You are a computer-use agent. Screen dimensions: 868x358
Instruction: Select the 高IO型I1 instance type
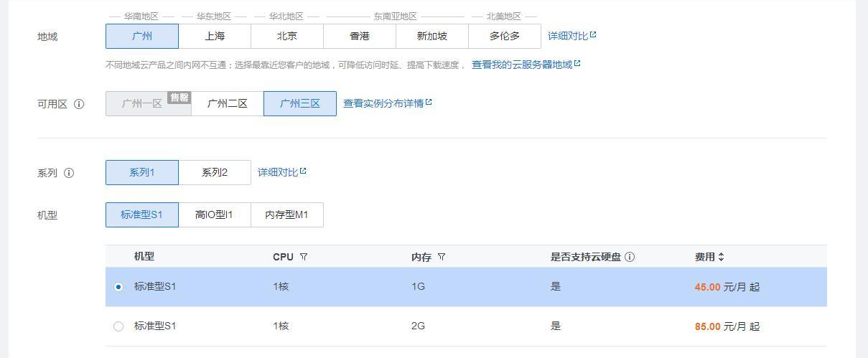tap(215, 215)
